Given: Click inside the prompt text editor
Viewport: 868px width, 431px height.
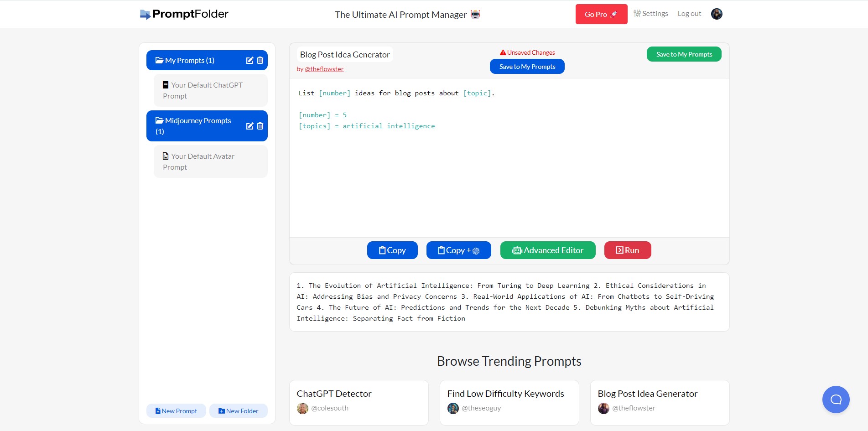Looking at the screenshot, I should point(509,158).
